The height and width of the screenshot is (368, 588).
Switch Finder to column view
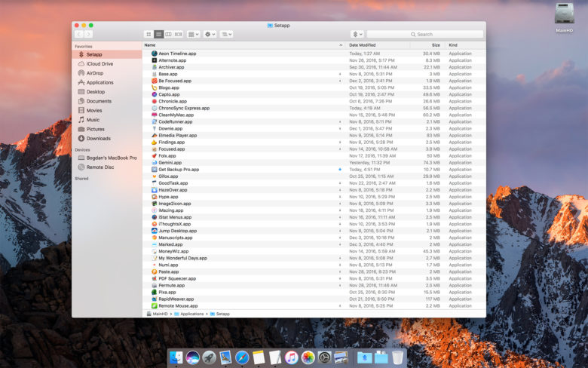point(168,34)
